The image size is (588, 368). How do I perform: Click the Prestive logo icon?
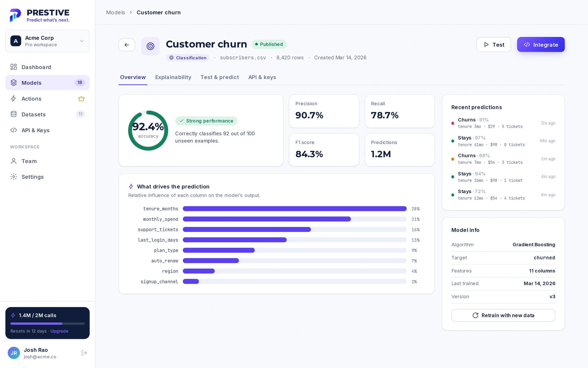coord(15,15)
